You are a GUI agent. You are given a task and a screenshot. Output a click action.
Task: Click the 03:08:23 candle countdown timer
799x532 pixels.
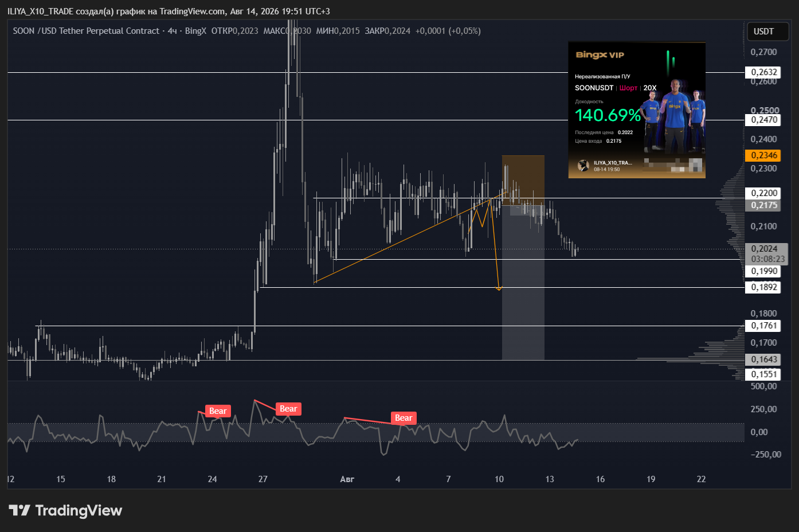[x=767, y=259]
